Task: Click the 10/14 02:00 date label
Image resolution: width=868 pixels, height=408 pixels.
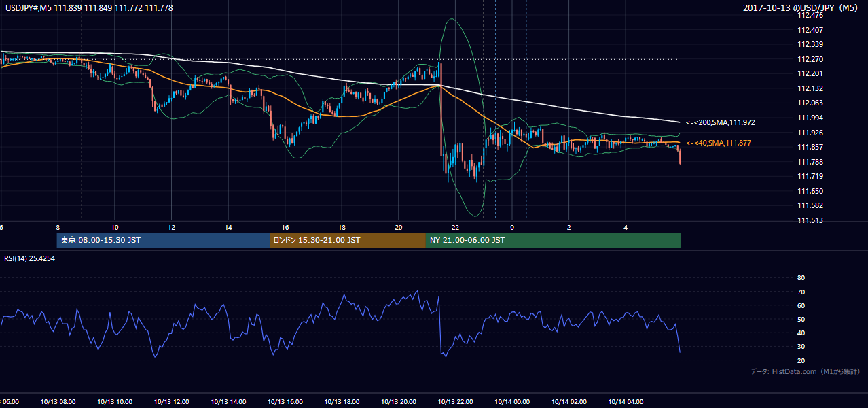Action: pyautogui.click(x=568, y=402)
